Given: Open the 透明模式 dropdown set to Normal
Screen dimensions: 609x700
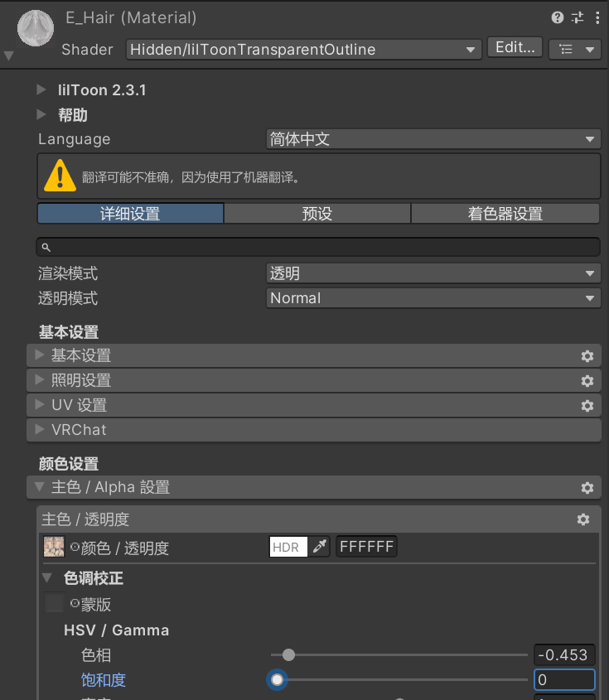Looking at the screenshot, I should (x=433, y=298).
